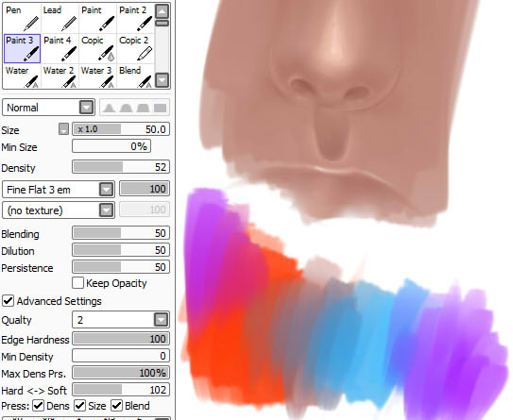Choose the second rounded brush edge shape
The width and height of the screenshot is (513, 420).
pyautogui.click(x=126, y=108)
